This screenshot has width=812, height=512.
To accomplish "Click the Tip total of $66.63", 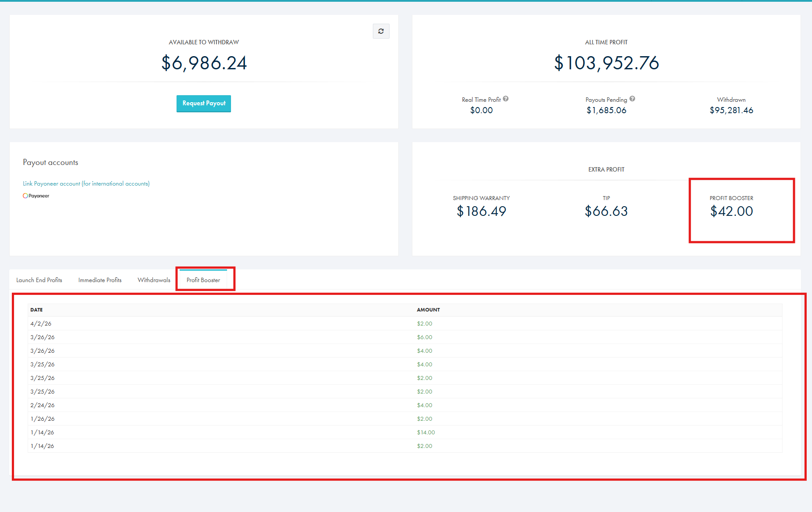I will coord(606,211).
